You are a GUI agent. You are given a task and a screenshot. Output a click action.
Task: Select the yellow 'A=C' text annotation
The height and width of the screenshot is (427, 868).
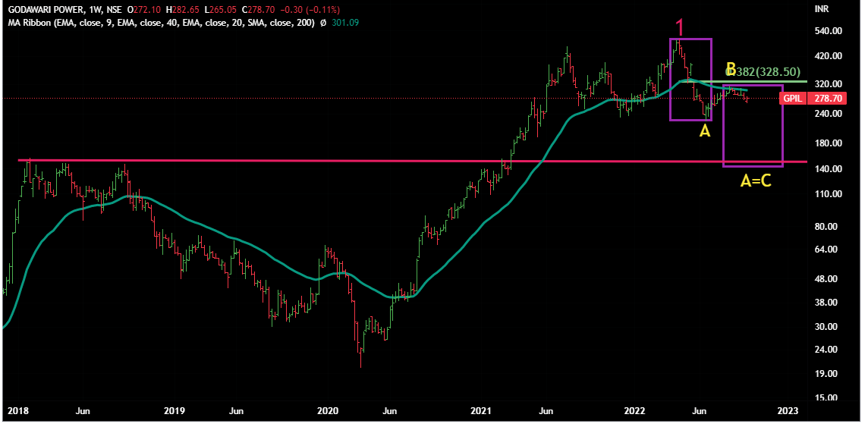coord(756,182)
